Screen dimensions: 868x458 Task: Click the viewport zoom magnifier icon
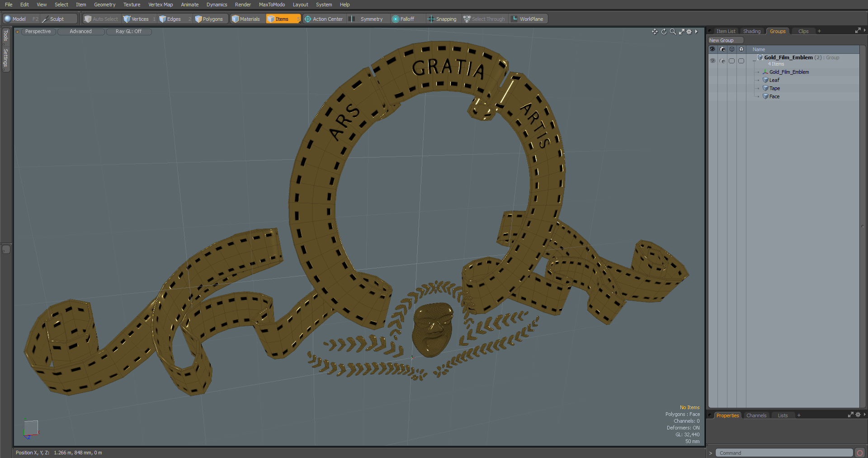click(673, 32)
